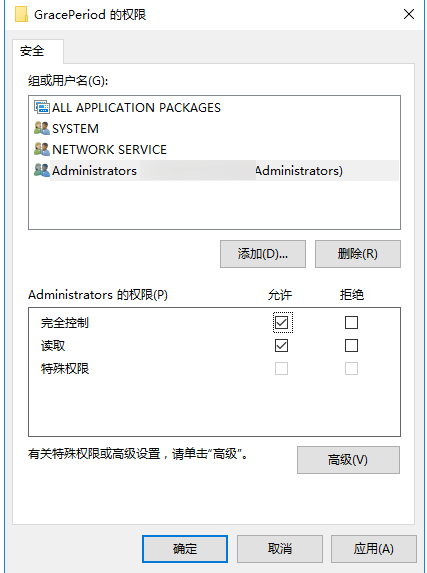The width and height of the screenshot is (427, 573).
Task: Click the 删除(R) button
Action: coord(358,254)
